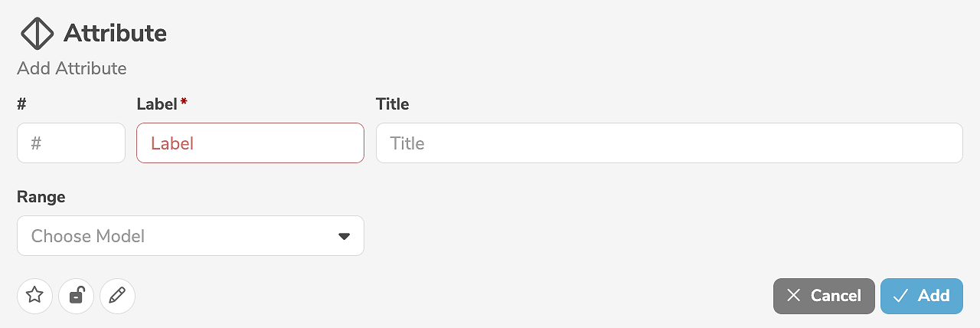This screenshot has height=328, width=980.
Task: Click the checkmark icon on Add
Action: coord(900,296)
